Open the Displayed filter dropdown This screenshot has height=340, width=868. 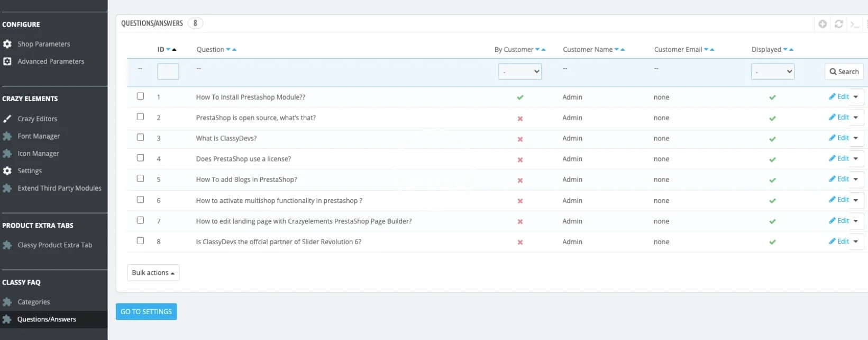772,71
